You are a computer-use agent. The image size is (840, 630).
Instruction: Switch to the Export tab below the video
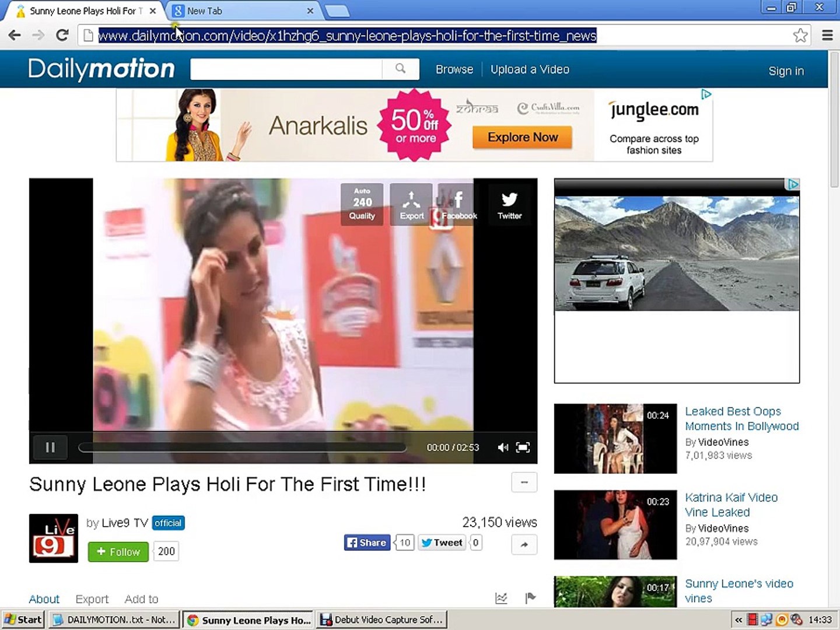pyautogui.click(x=92, y=599)
